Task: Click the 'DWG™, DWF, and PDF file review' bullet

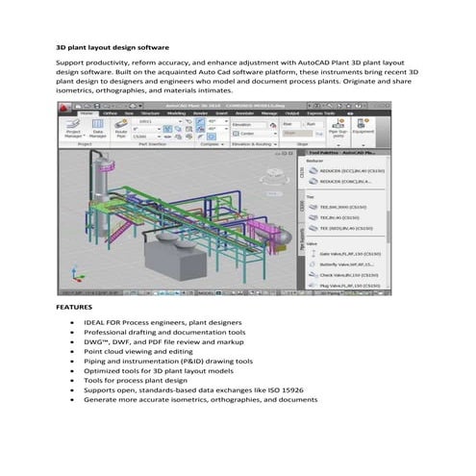Action: pyautogui.click(x=163, y=341)
